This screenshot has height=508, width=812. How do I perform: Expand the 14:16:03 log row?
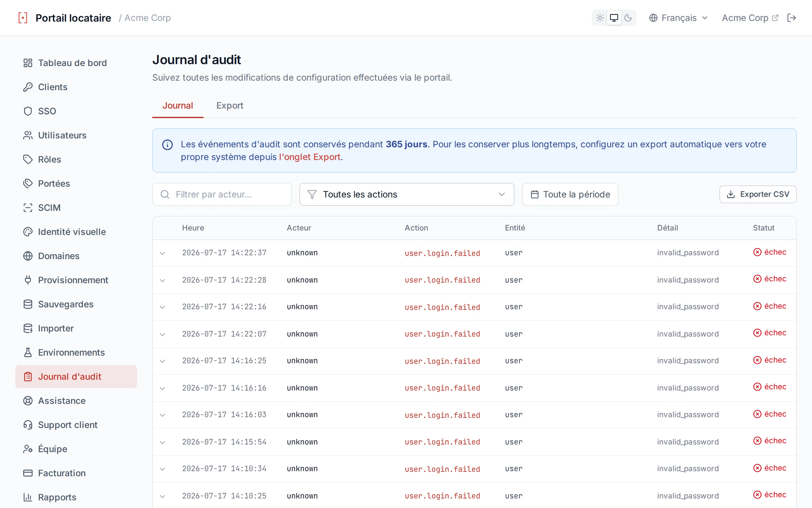tap(162, 415)
